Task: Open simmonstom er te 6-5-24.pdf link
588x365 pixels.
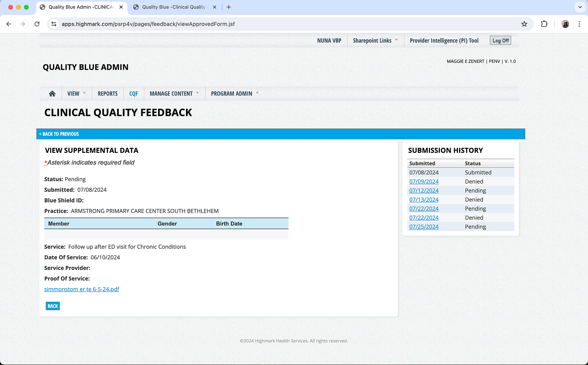Action: [x=82, y=289]
